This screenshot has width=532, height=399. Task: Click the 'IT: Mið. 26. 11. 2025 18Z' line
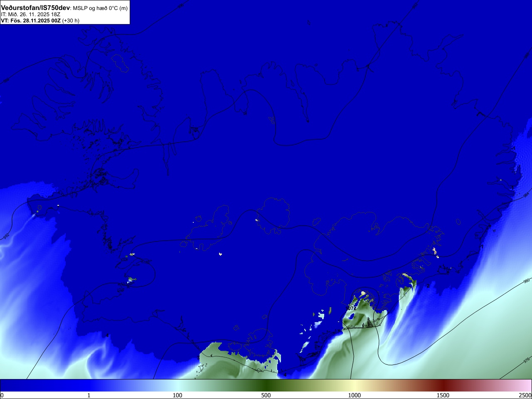click(30, 15)
